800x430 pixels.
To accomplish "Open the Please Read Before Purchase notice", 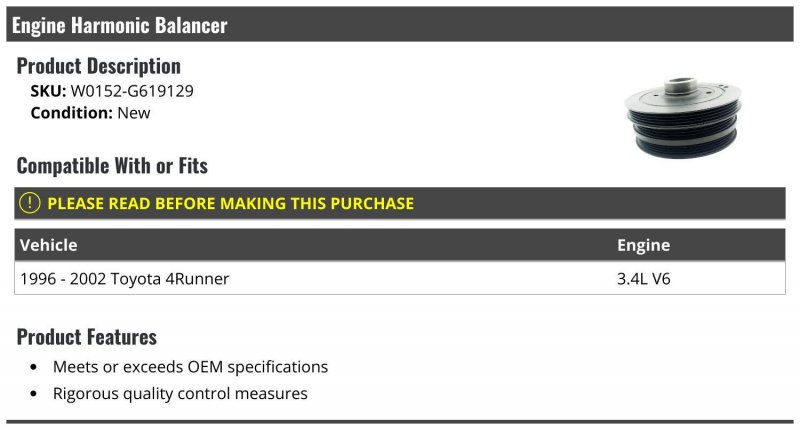I will [230, 203].
